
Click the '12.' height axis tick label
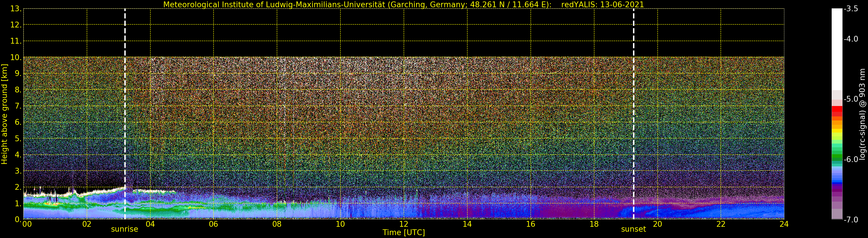click(16, 25)
